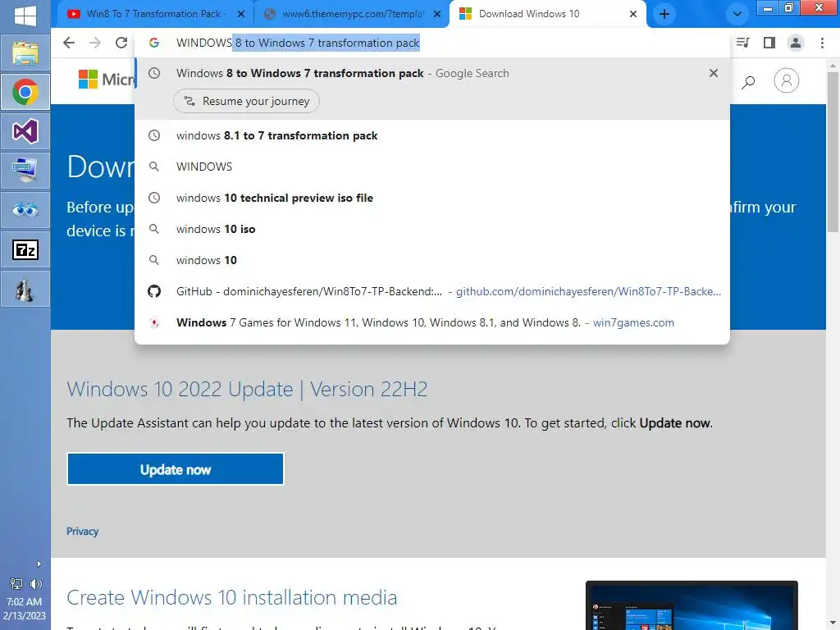This screenshot has height=630, width=840.
Task: Click the Update now button
Action: coord(176,469)
